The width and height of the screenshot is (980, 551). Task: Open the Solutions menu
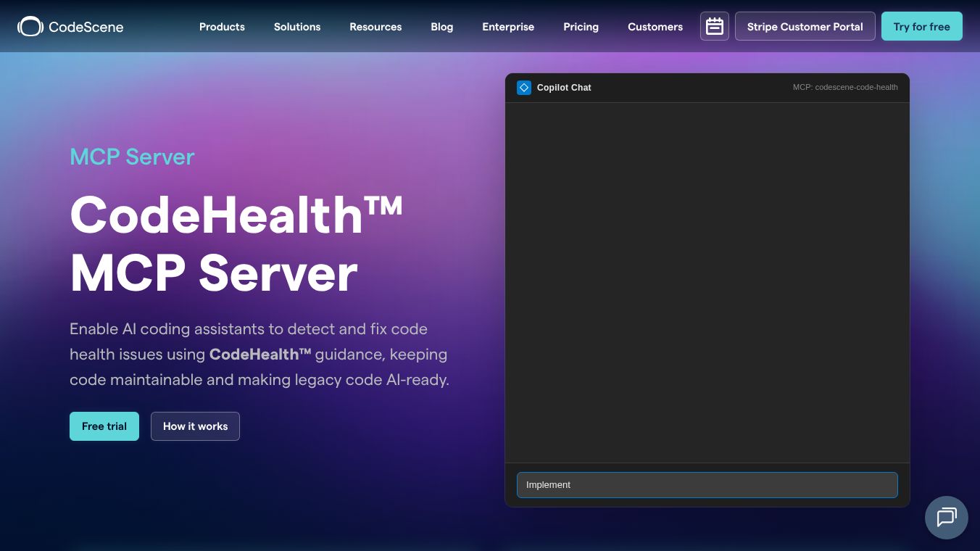point(297,27)
